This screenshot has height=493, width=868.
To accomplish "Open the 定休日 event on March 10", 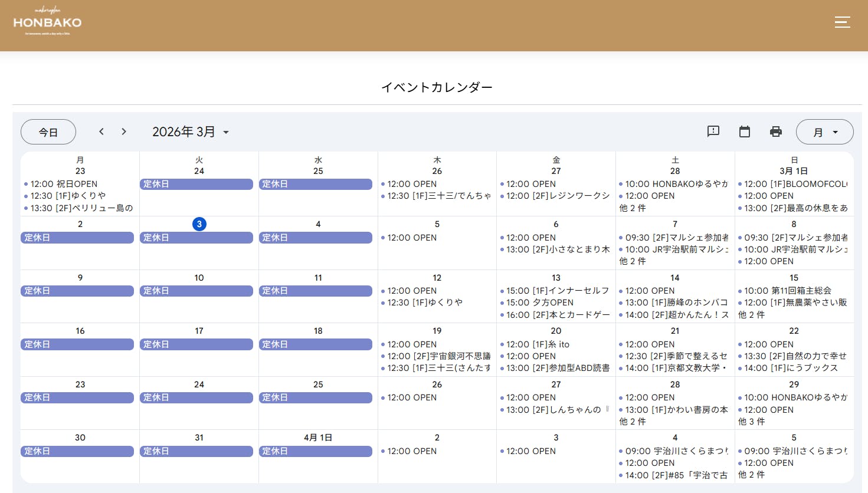I will click(196, 291).
